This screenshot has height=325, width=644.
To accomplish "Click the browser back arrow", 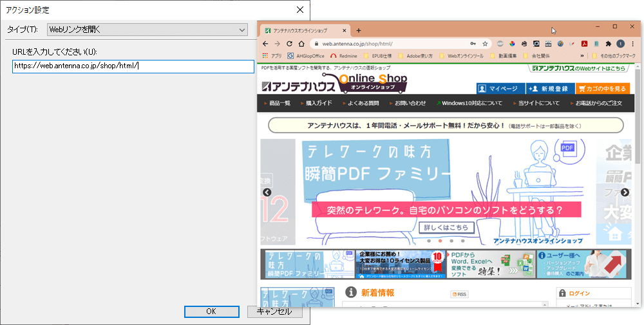I will click(265, 44).
